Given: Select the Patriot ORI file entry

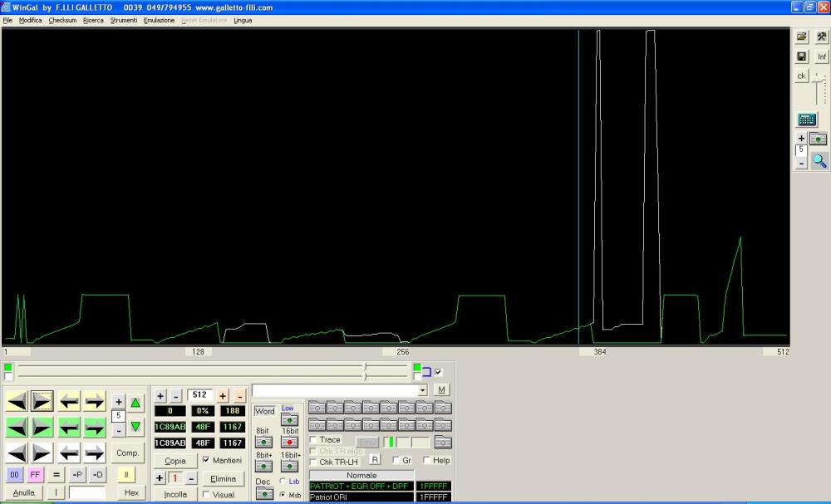Looking at the screenshot, I should (x=361, y=497).
